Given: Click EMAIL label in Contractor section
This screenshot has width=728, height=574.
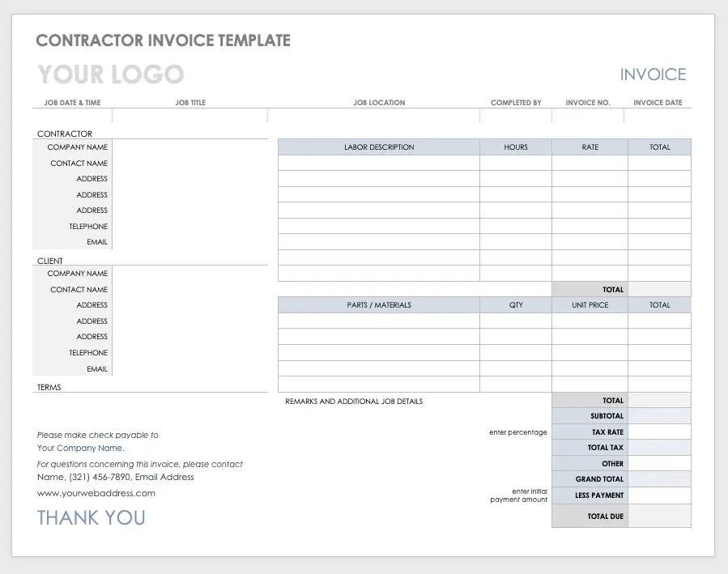Looking at the screenshot, I should [x=97, y=242].
